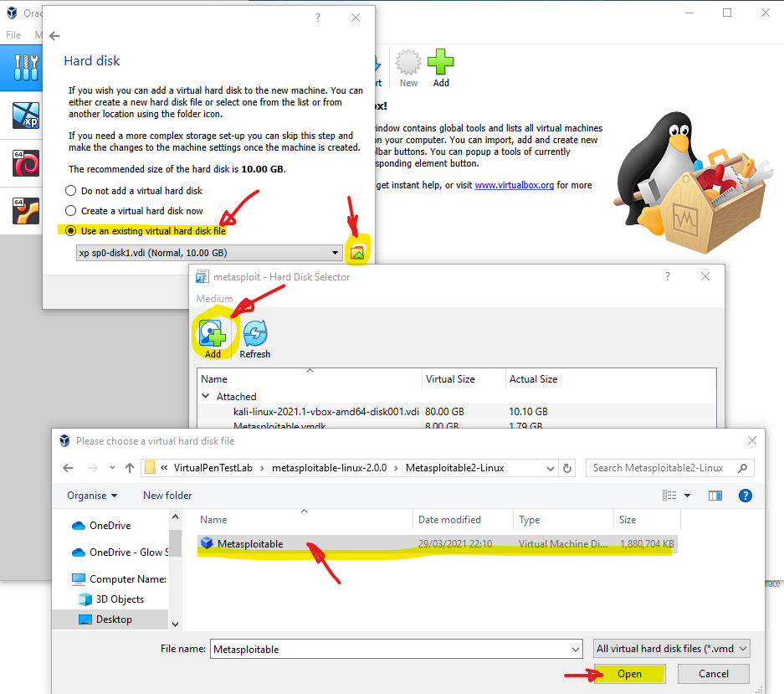Open the xp sp0-disk1.vdi disk dropdown
784x694 pixels.
(x=209, y=253)
